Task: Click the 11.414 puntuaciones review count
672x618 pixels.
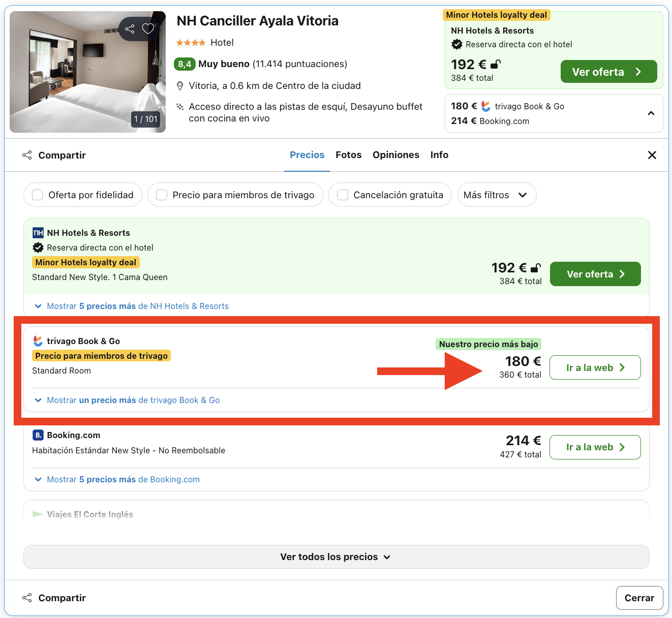Action: [x=300, y=64]
